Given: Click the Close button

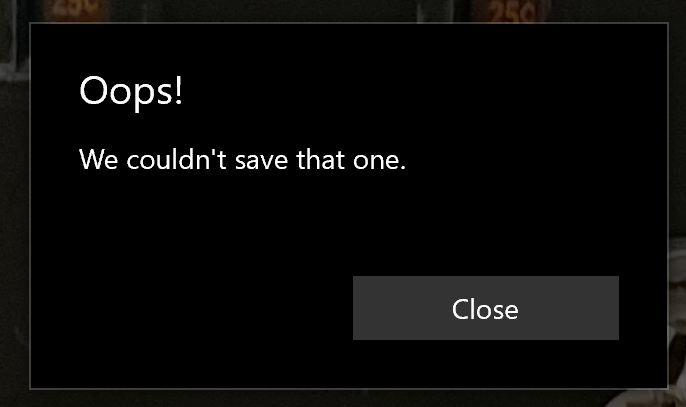Looking at the screenshot, I should pos(486,308).
